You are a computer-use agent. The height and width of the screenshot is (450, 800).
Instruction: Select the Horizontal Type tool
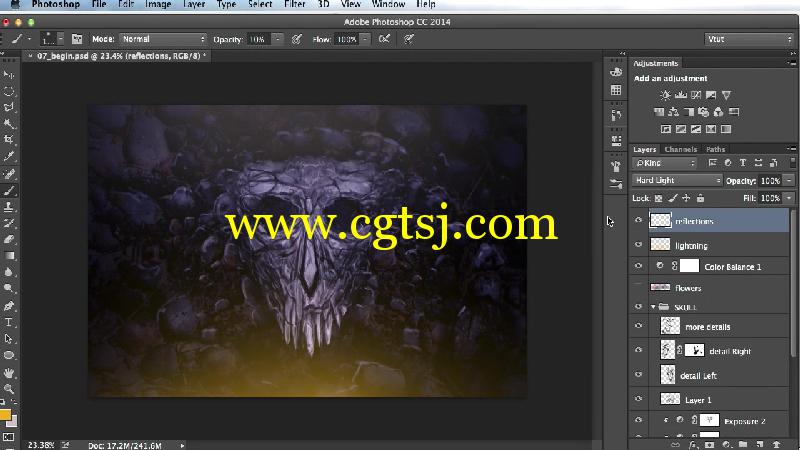click(9, 322)
